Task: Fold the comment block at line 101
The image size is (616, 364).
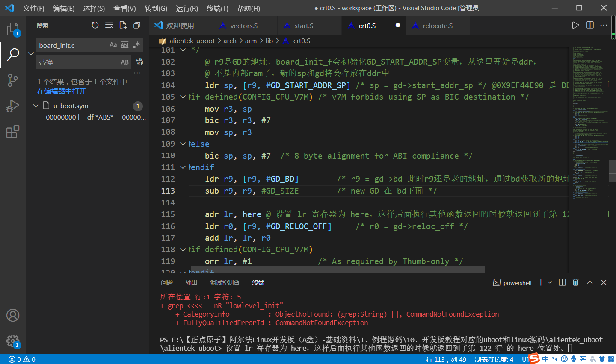Action: 183,50
